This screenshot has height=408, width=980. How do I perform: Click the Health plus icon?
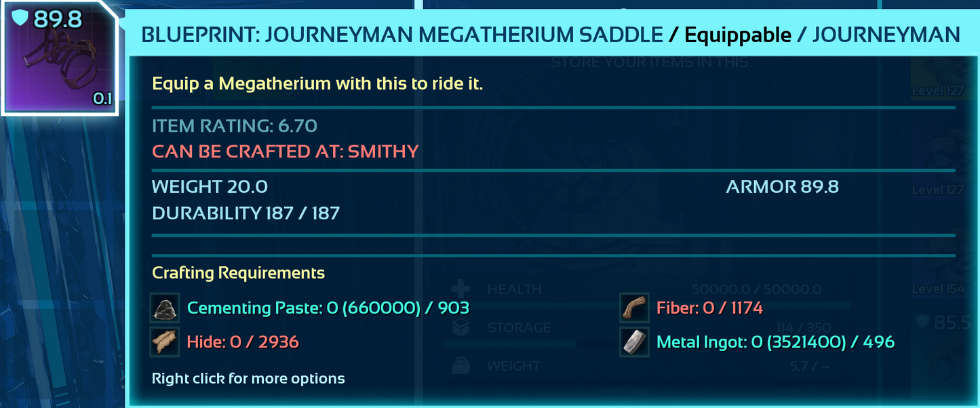460,289
